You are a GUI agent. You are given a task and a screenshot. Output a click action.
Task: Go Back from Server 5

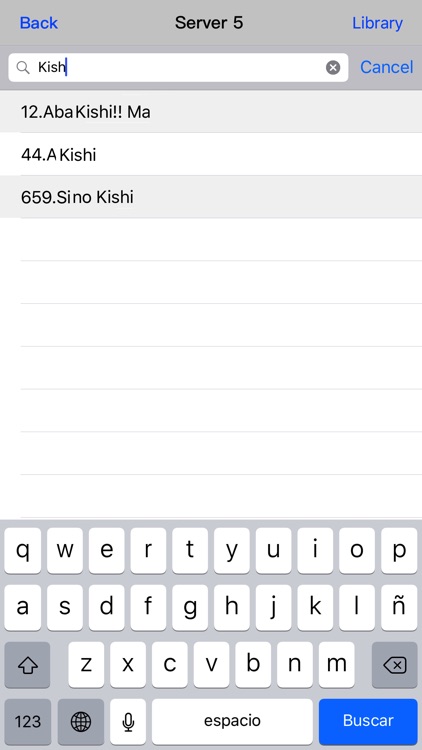click(39, 23)
